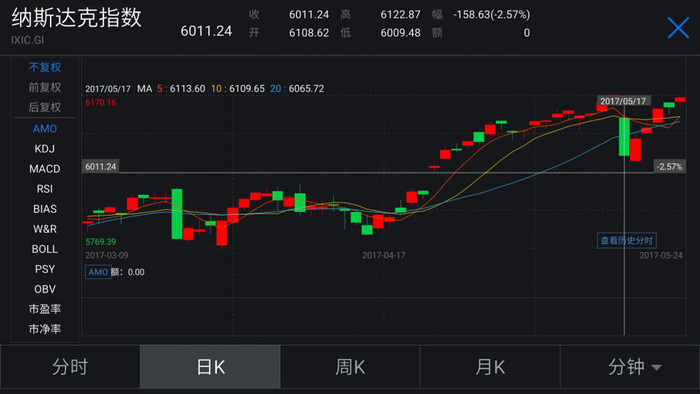Show the MACD indicator
The height and width of the screenshot is (394, 700).
coord(45,169)
